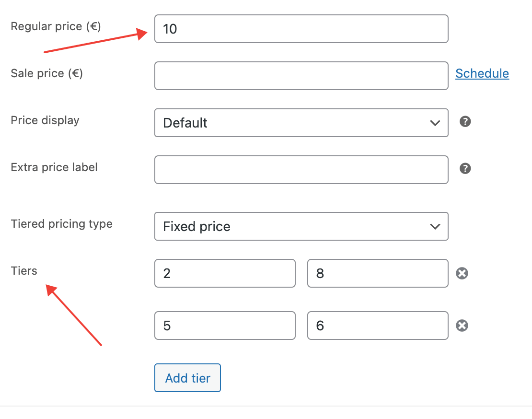Screen dimensions: 532x419
Task: Click the Schedule link
Action: [x=482, y=73]
